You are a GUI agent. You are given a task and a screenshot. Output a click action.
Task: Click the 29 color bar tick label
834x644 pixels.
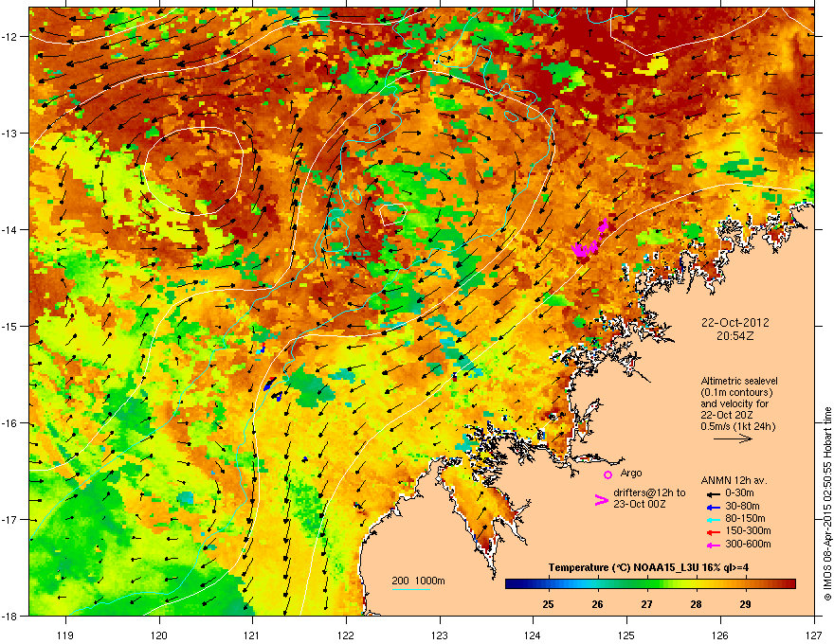[x=745, y=604]
